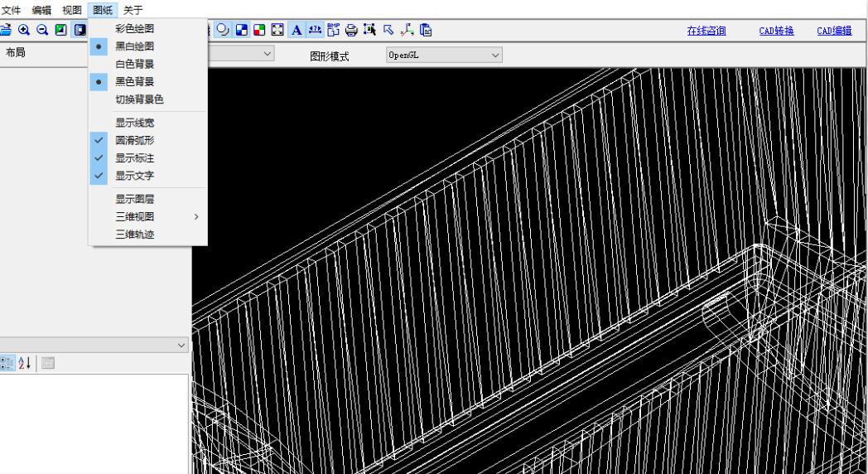Click the copy to clipboard icon
This screenshot has height=474, width=868.
point(426,30)
